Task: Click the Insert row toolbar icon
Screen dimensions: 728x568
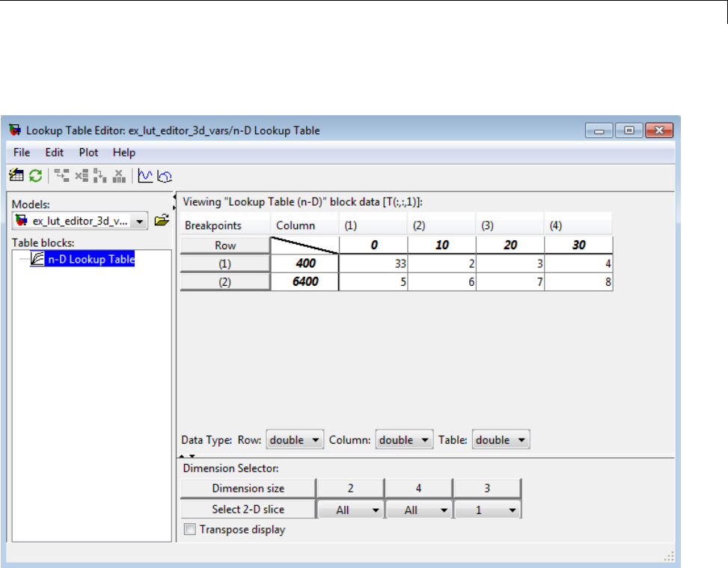Action: pyautogui.click(x=62, y=176)
